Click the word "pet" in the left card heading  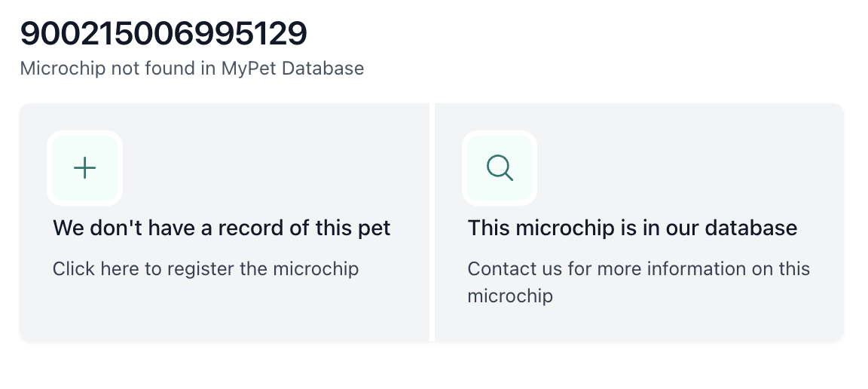pyautogui.click(x=373, y=228)
